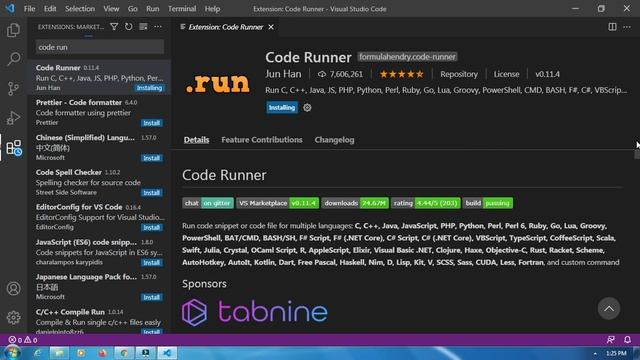Open the Windows Start button
The height and width of the screenshot is (360, 640).
[12, 353]
